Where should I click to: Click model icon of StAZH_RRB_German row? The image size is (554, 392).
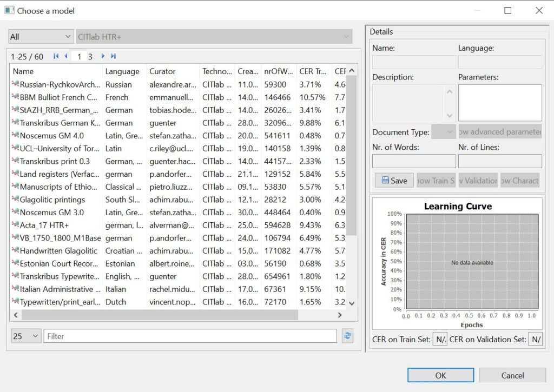[x=15, y=110]
